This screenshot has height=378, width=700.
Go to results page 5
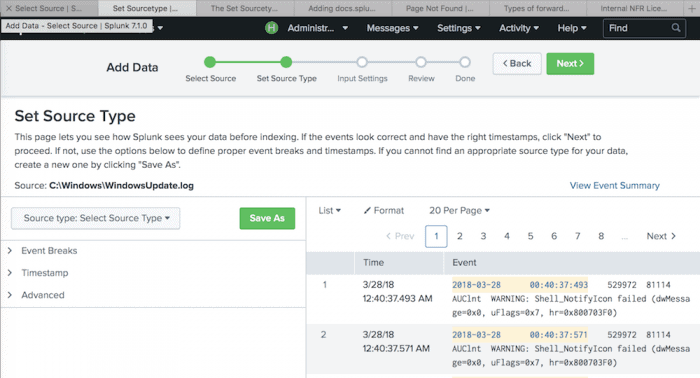click(x=530, y=236)
